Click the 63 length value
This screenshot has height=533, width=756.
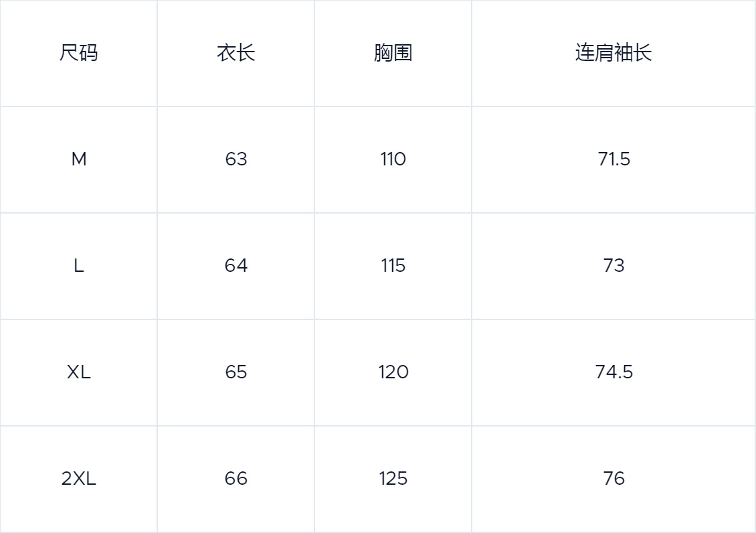(x=235, y=159)
